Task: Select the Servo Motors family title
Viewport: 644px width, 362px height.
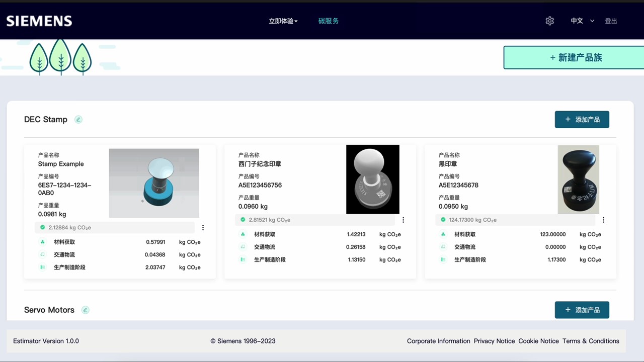Action: [x=49, y=310]
